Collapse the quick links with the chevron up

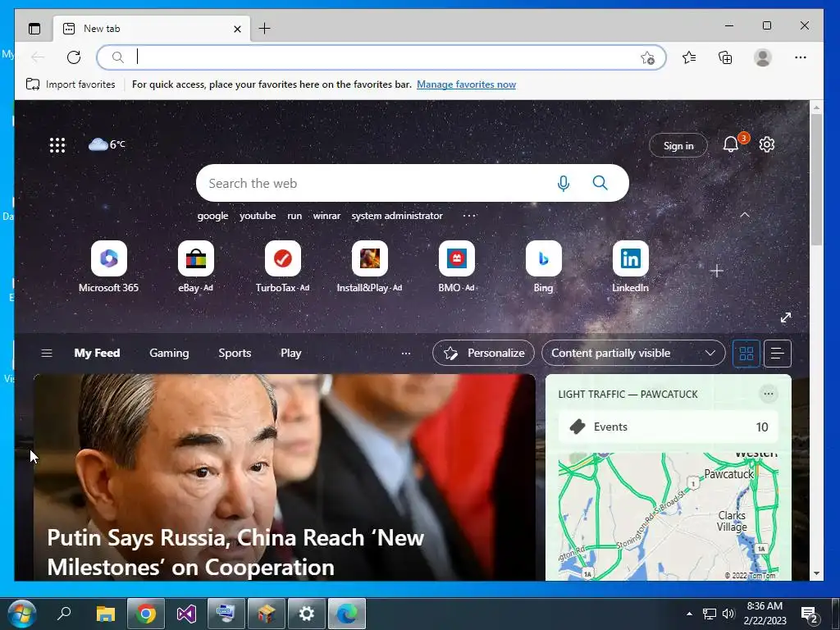(745, 215)
